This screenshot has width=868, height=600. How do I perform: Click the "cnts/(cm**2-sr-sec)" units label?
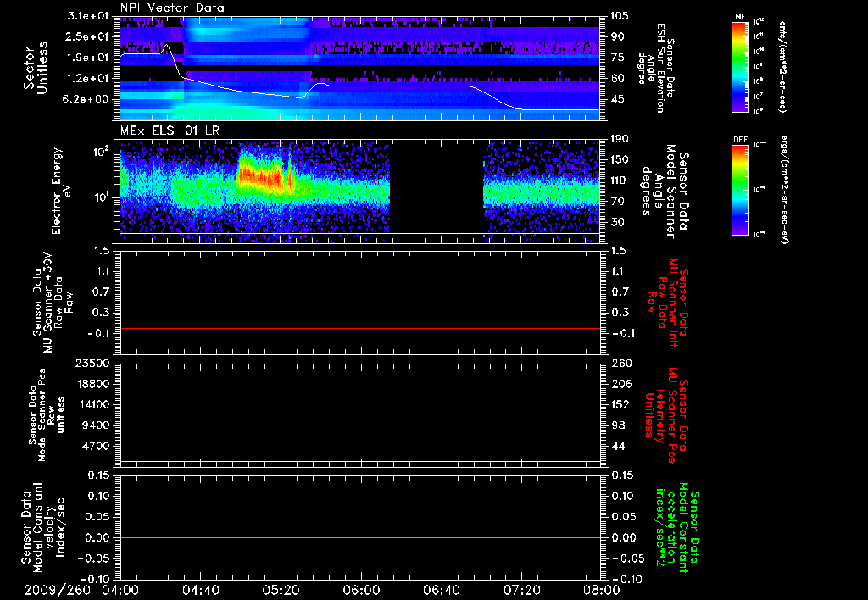tap(782, 66)
